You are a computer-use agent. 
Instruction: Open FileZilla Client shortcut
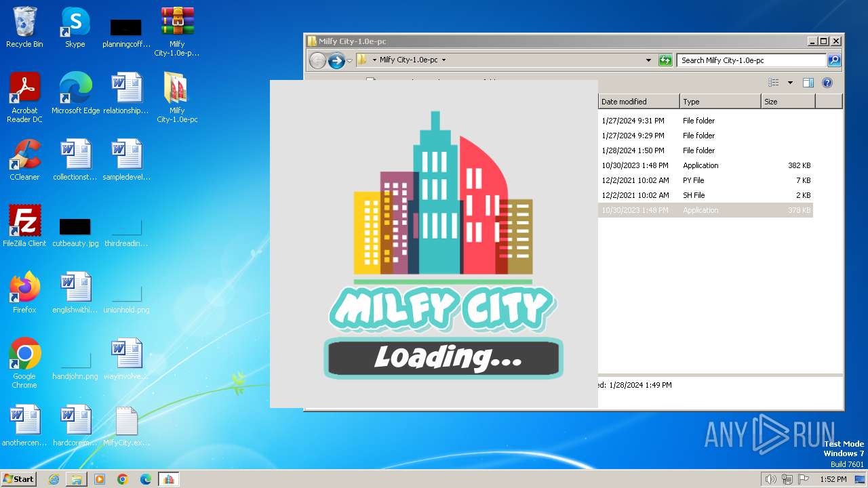(x=24, y=226)
